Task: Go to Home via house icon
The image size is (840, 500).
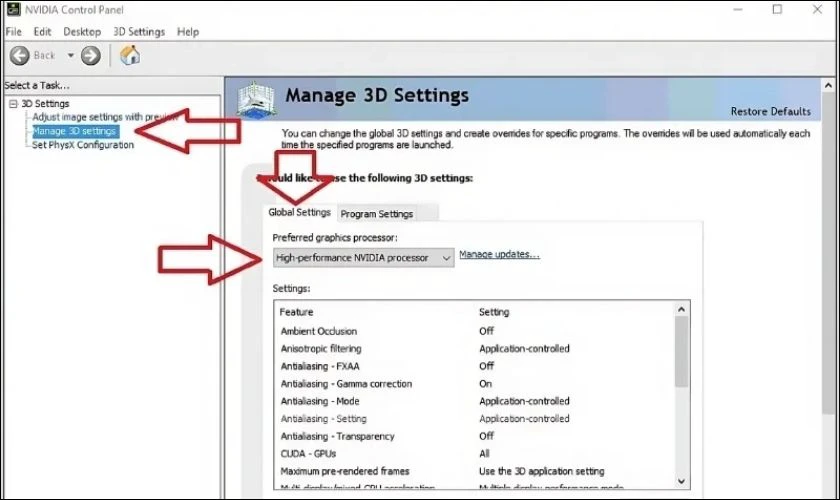Action: (130, 55)
